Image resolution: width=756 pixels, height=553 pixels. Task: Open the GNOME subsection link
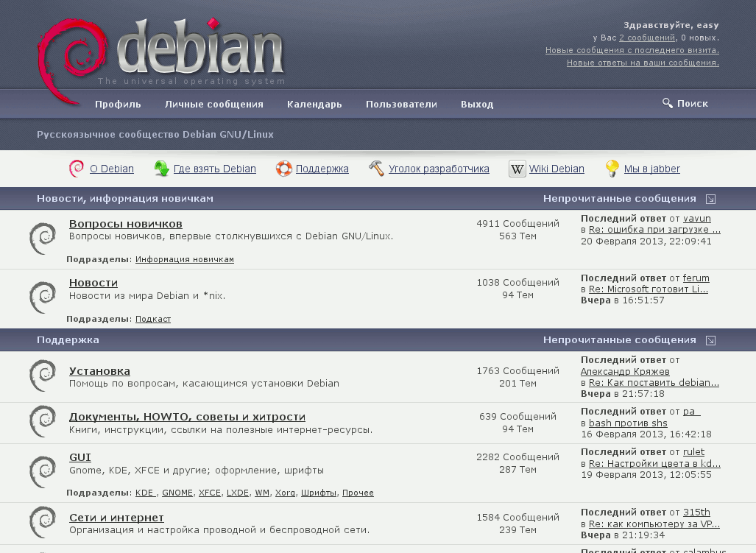click(x=177, y=493)
